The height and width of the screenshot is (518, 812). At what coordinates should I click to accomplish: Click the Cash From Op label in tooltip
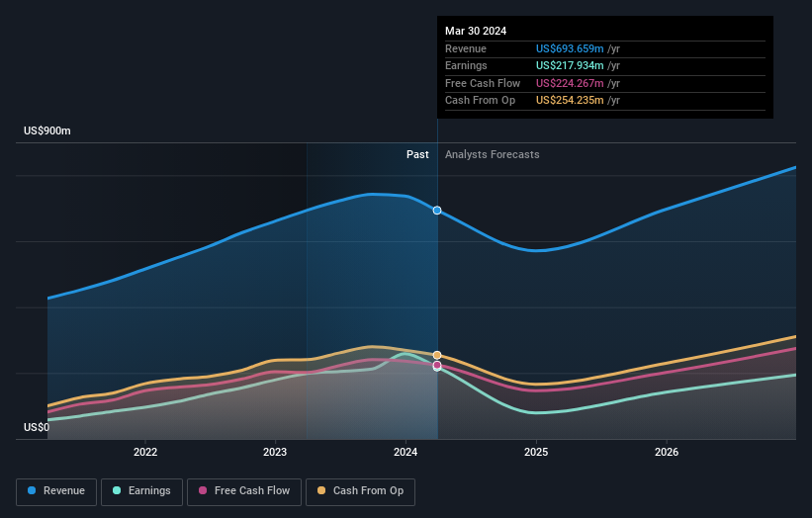(480, 101)
